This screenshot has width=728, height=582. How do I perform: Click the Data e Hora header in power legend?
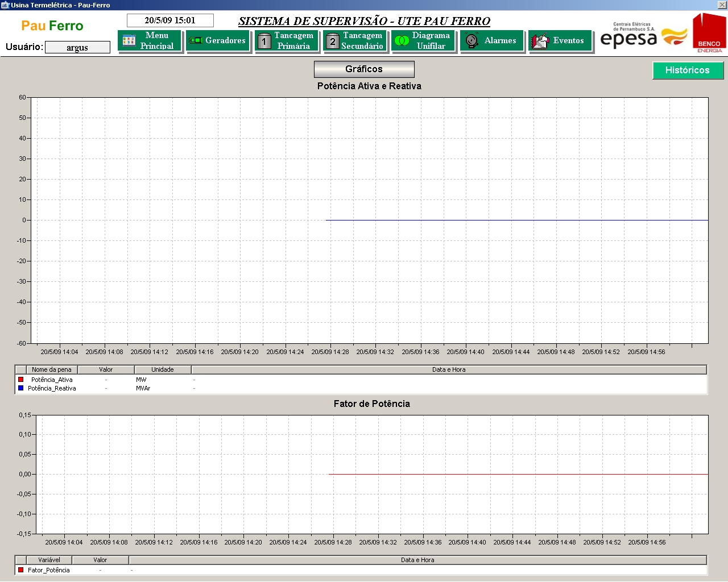(449, 369)
